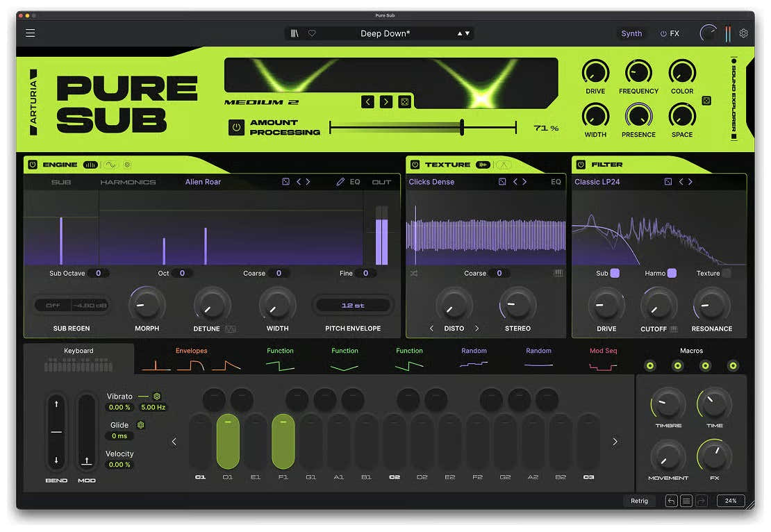Toggle Harmo routing into the filter

[672, 274]
